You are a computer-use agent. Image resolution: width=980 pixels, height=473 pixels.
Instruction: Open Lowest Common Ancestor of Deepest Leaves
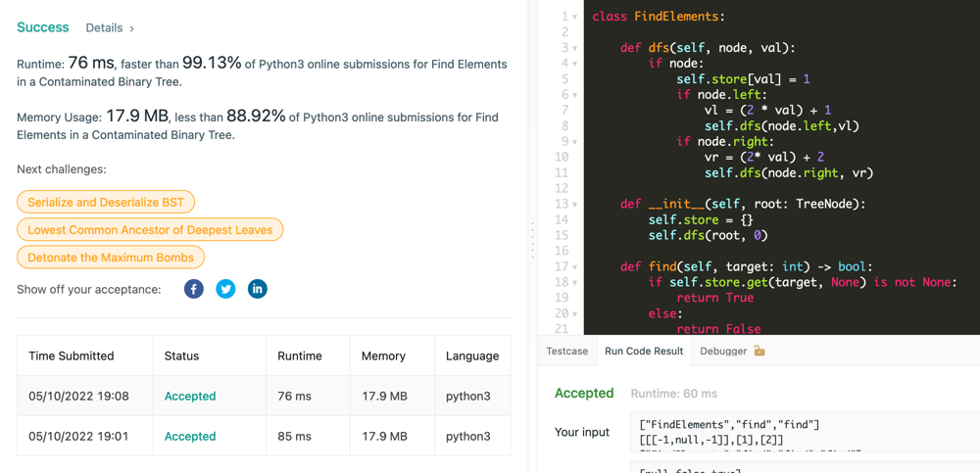150,229
